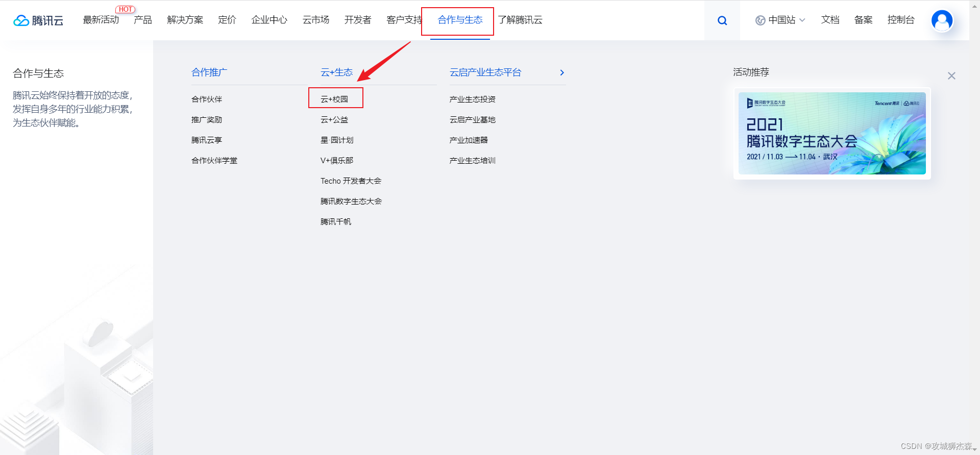Viewport: 980px width, 455px height.
Task: Go to 备案 in the top bar
Action: [x=863, y=20]
